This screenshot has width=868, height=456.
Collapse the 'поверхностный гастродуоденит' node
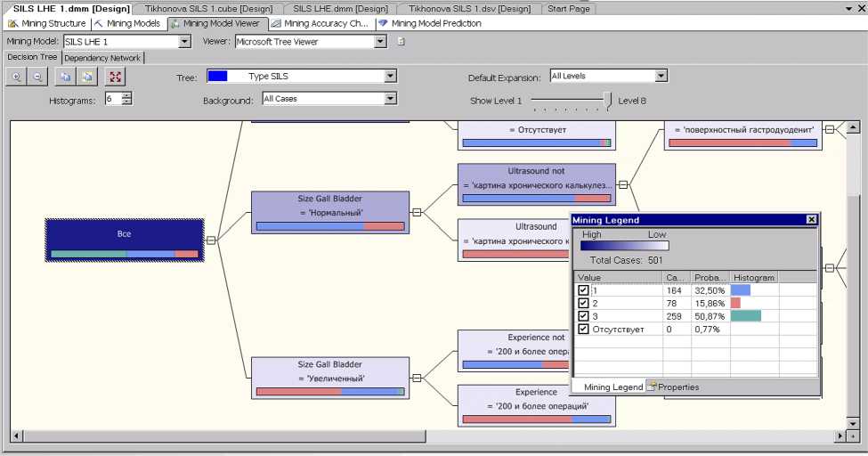[x=829, y=129]
